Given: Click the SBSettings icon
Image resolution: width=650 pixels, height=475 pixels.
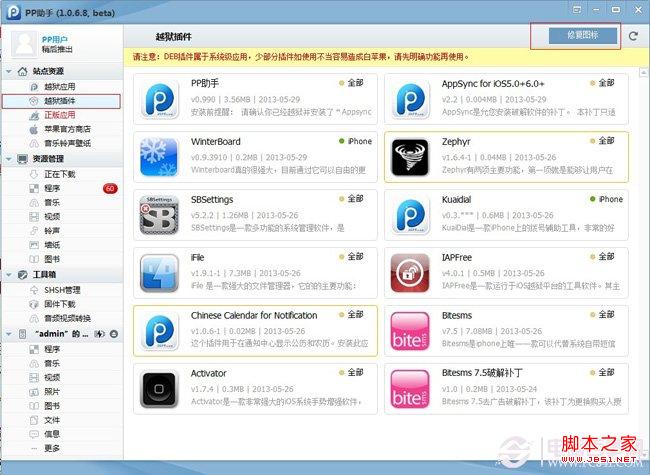Looking at the screenshot, I should click(x=160, y=215).
